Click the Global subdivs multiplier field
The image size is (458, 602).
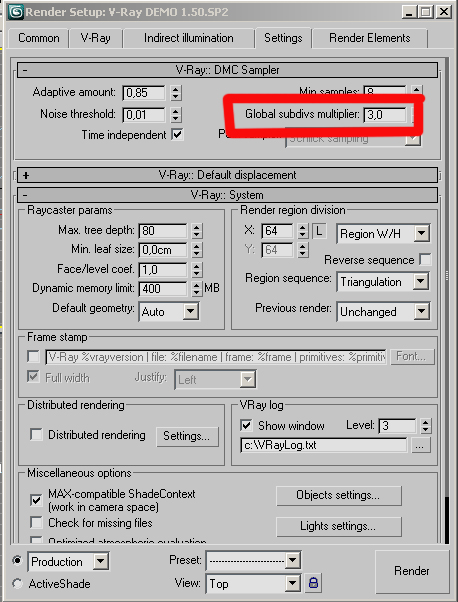(385, 114)
